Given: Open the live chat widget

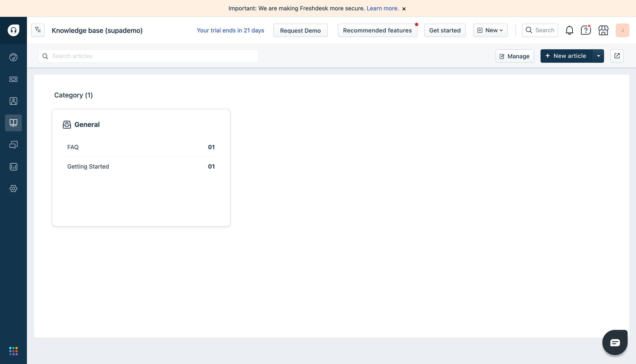Looking at the screenshot, I should pos(615,342).
